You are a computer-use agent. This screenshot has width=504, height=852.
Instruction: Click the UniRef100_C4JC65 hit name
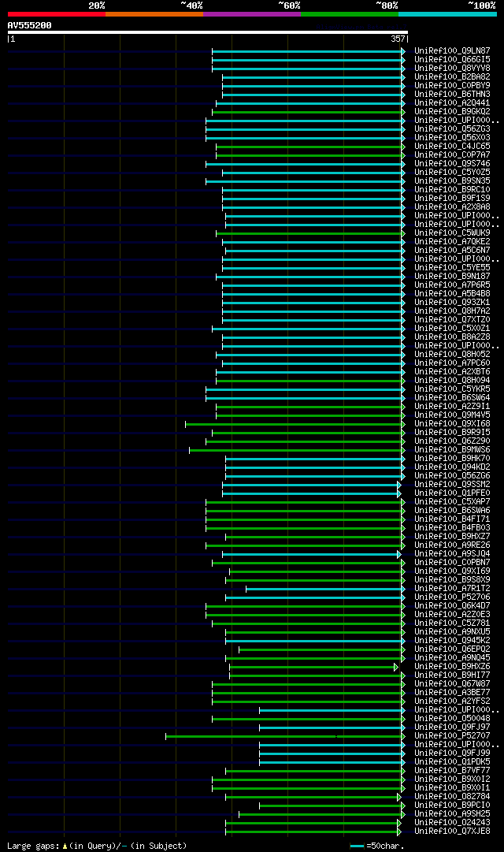click(452, 146)
